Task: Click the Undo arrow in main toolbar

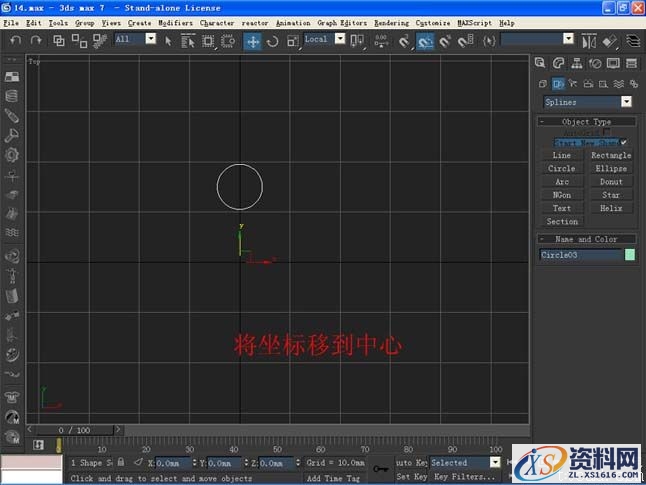Action: [16, 40]
